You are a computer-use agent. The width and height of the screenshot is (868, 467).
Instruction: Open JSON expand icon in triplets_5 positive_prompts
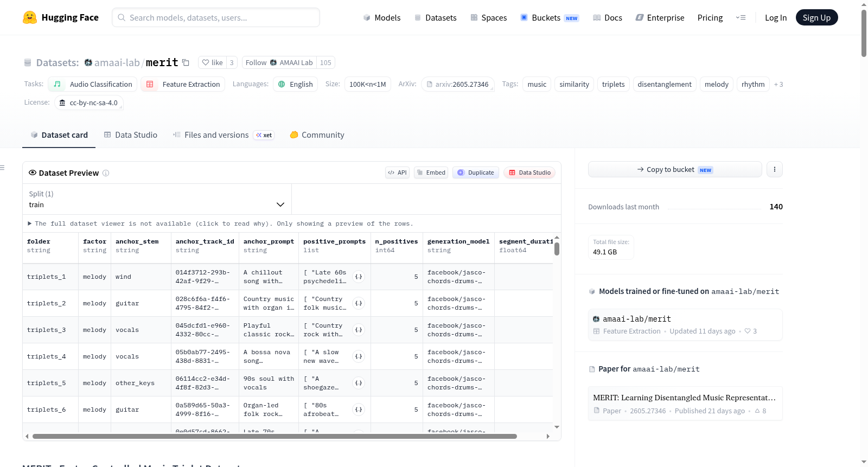pos(359,383)
